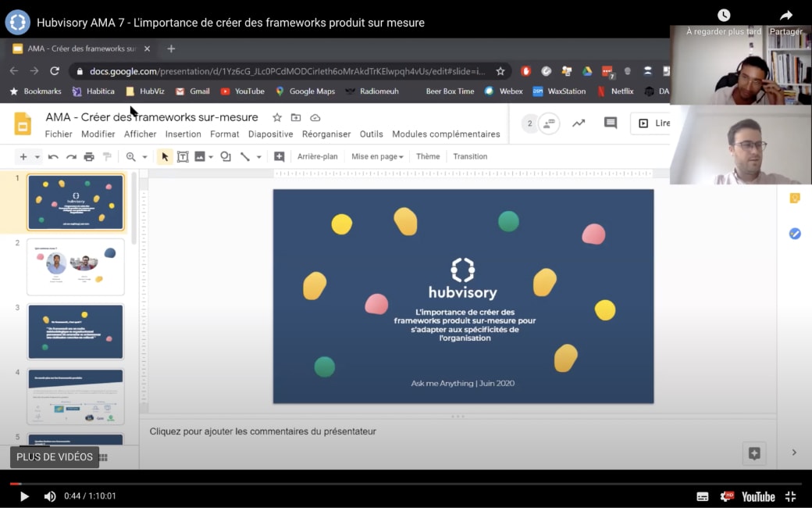Screen dimensions: 812x508
Task: Open the Netflix bookmark
Action: pos(615,91)
